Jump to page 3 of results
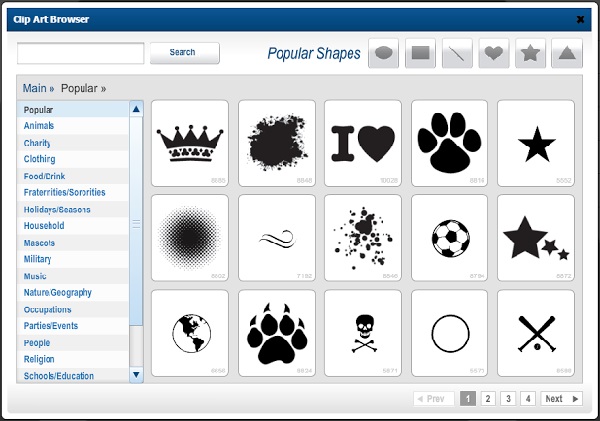600x421 pixels. [x=508, y=398]
